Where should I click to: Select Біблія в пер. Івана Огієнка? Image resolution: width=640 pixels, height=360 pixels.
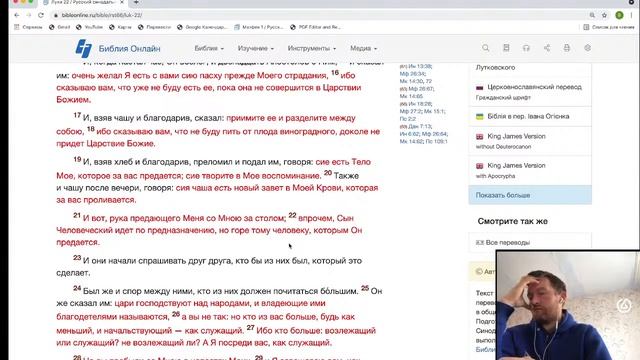coord(530,116)
